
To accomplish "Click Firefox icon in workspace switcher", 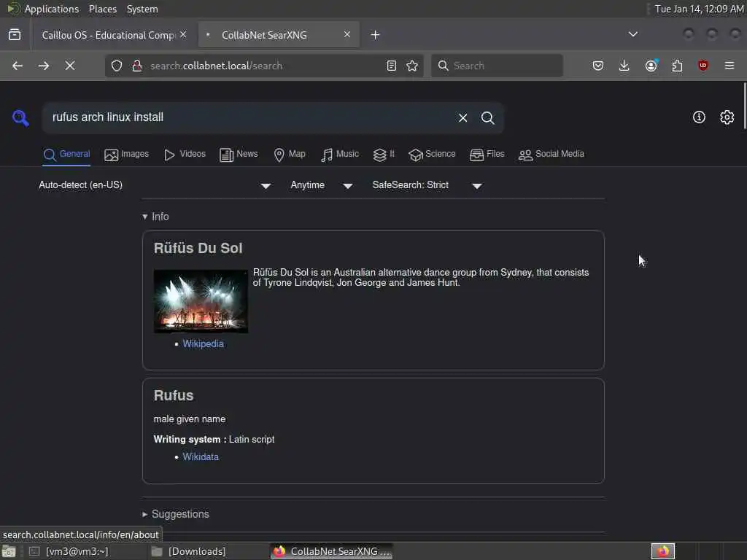I will click(662, 551).
